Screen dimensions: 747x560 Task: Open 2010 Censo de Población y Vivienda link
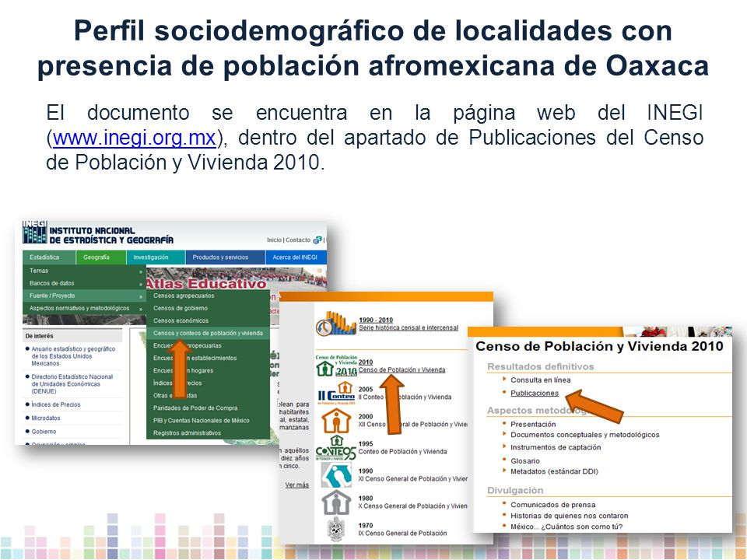pyautogui.click(x=402, y=369)
